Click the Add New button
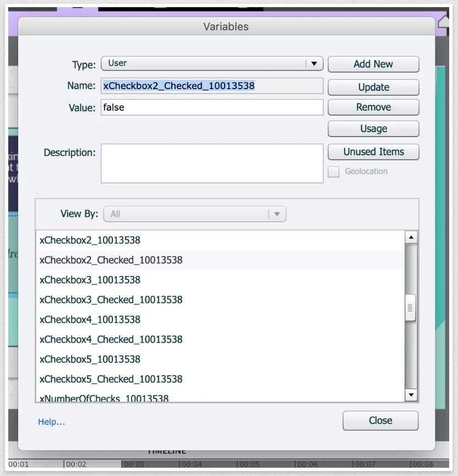This screenshot has width=458, height=476. click(373, 64)
